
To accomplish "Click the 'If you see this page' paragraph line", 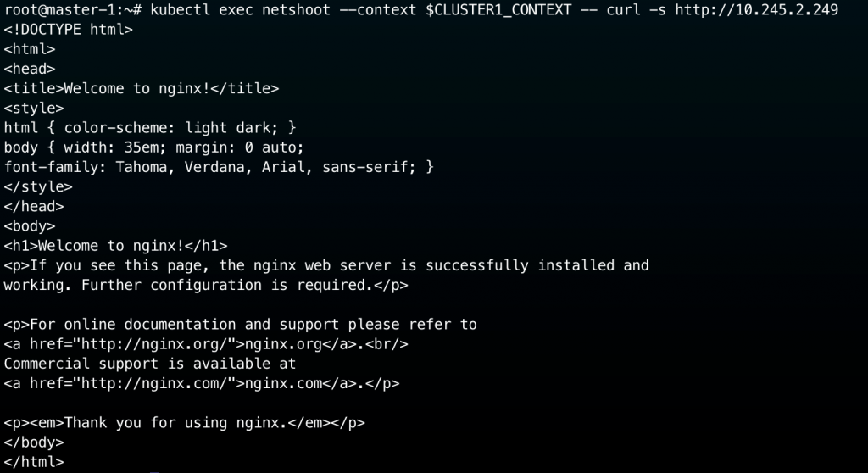I will point(326,265).
